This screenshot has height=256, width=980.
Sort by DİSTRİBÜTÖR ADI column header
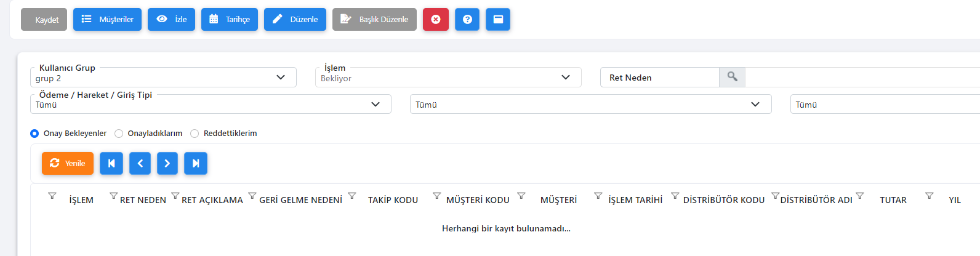pyautogui.click(x=816, y=200)
